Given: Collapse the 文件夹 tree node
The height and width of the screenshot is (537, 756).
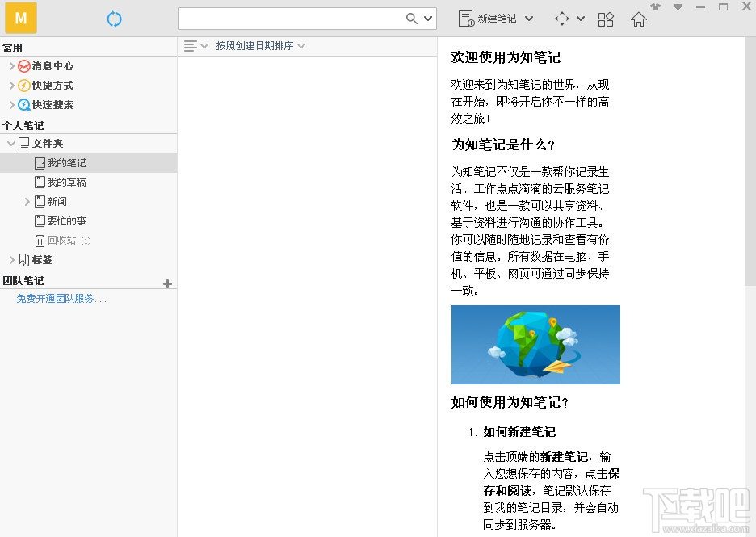Looking at the screenshot, I should (x=11, y=144).
